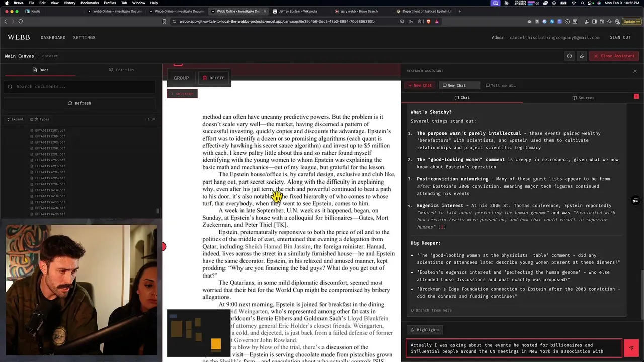
Task: Click the SIGN OUT link
Action: pos(620,38)
